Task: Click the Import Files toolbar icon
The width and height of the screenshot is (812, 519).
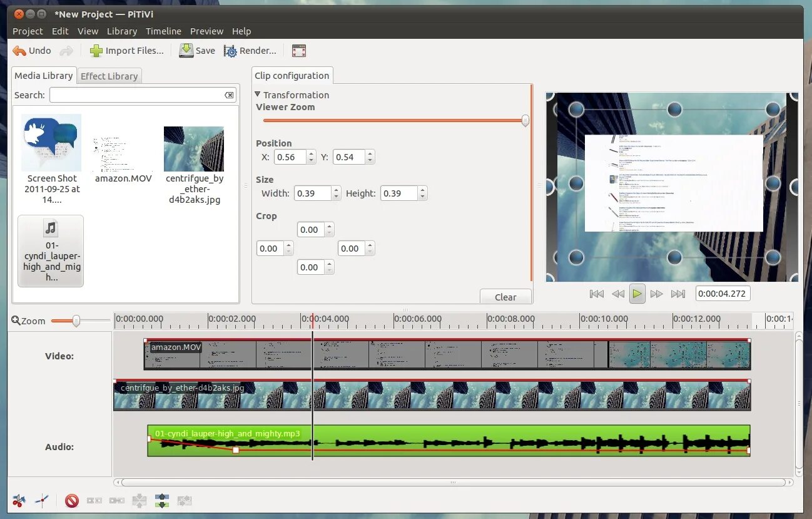Action: [x=127, y=50]
